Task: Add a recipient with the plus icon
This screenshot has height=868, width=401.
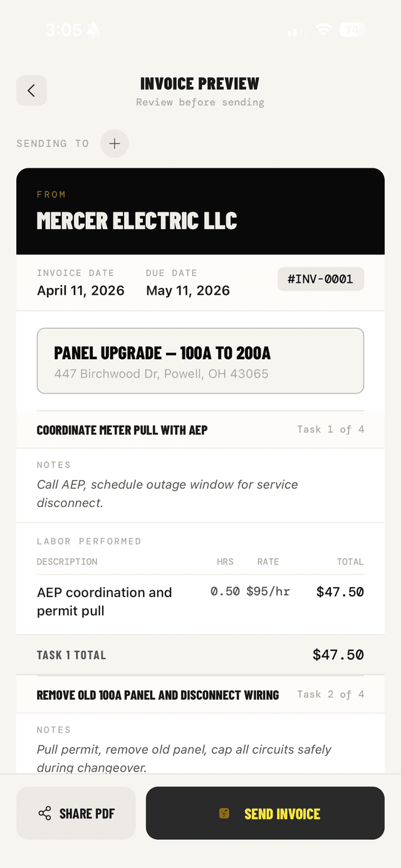Action: point(114,143)
